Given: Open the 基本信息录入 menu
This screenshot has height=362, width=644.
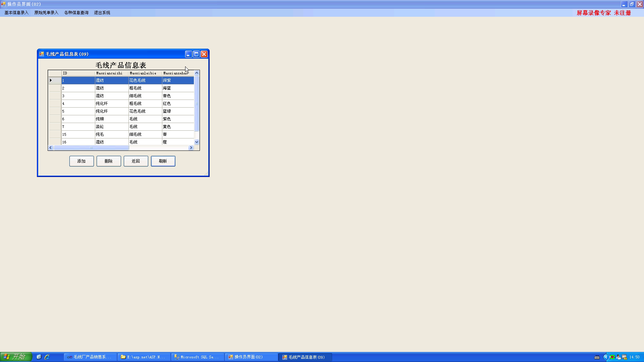Looking at the screenshot, I should (16, 13).
